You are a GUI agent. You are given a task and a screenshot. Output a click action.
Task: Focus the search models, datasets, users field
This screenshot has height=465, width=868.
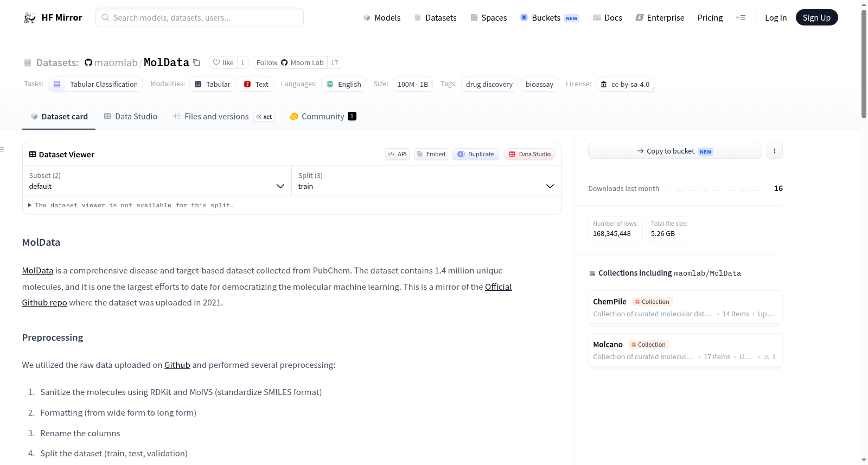(200, 17)
